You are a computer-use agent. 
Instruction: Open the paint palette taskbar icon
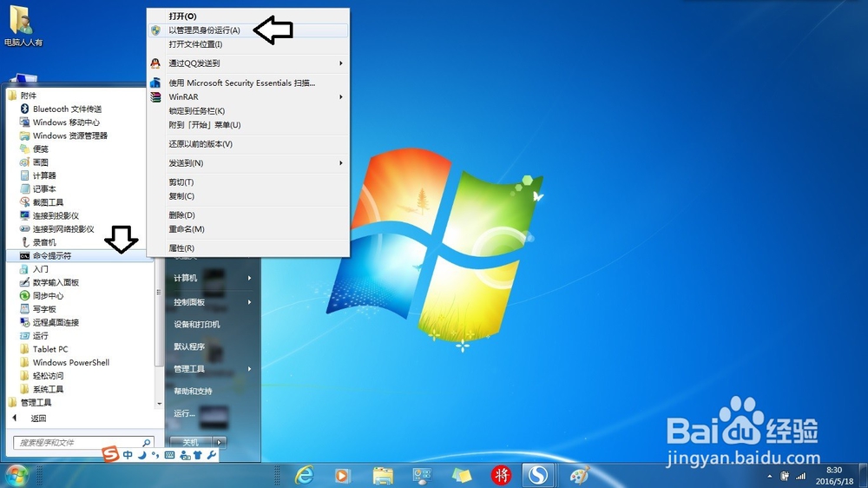(x=580, y=475)
